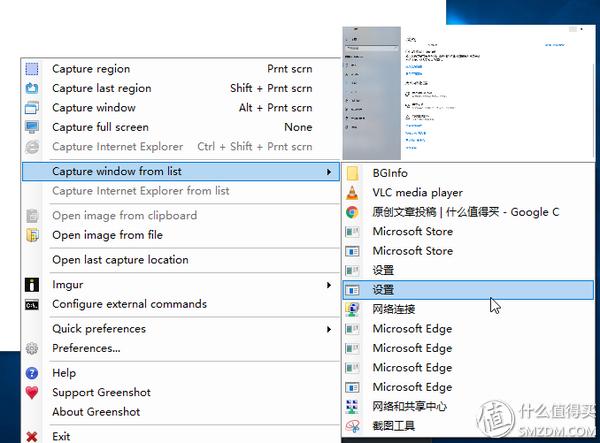Click the icon of the first Microsoft Store entry

(x=352, y=231)
